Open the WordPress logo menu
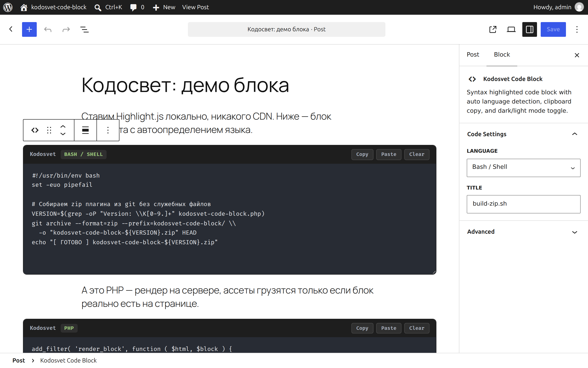This screenshot has height=368, width=588. click(x=8, y=7)
